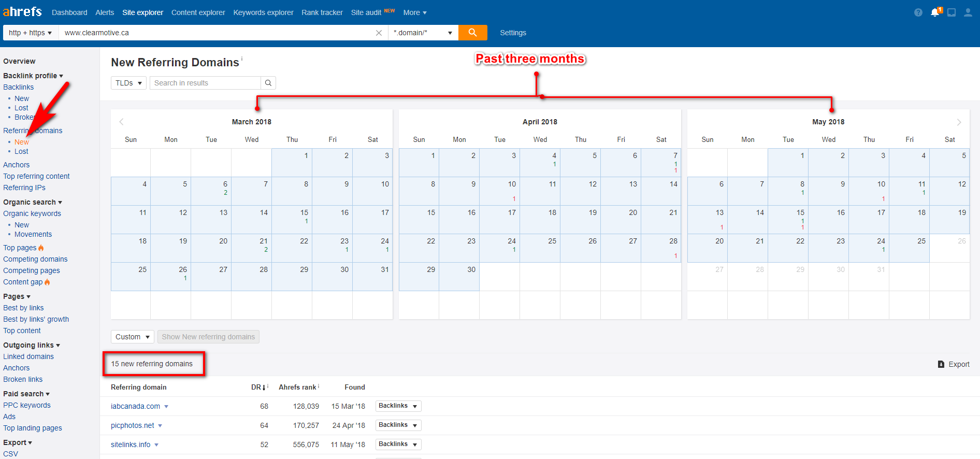Expand the arrow next to iabcanada.com
The image size is (980, 459).
tap(166, 407)
